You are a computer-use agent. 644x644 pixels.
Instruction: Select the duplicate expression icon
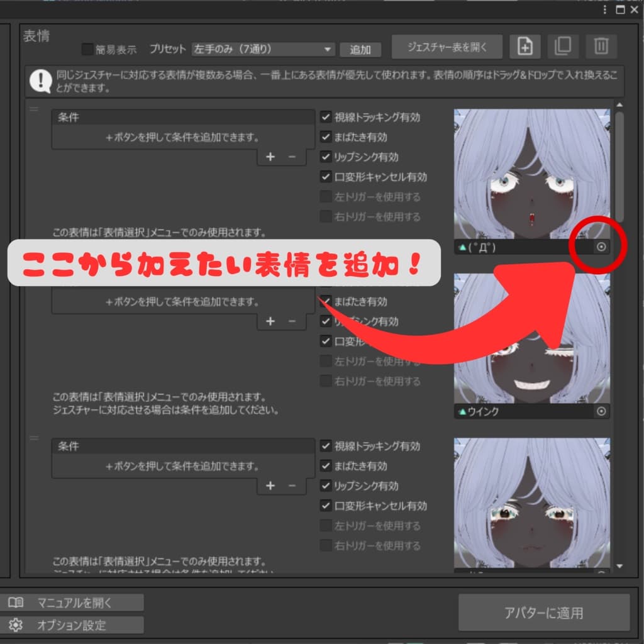[563, 46]
